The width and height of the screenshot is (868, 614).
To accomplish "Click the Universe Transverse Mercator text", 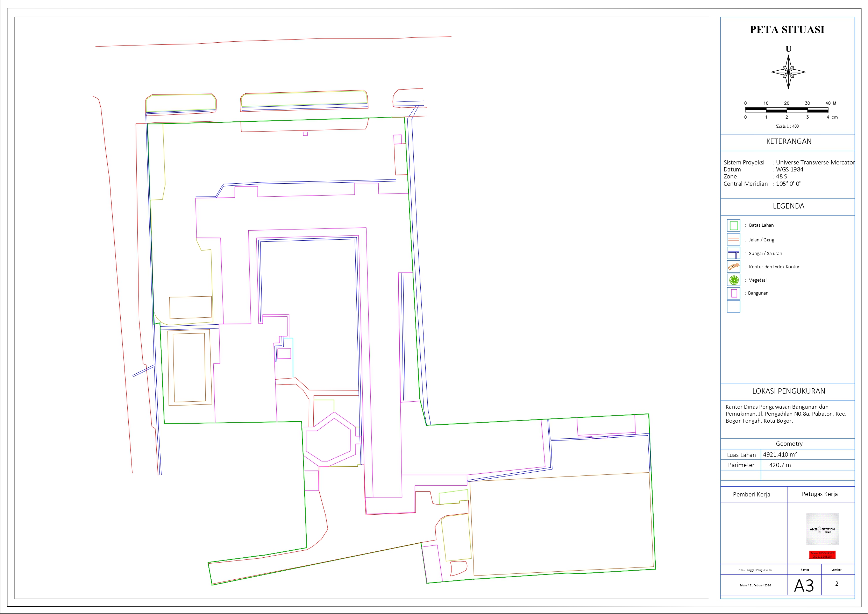I will [x=815, y=162].
